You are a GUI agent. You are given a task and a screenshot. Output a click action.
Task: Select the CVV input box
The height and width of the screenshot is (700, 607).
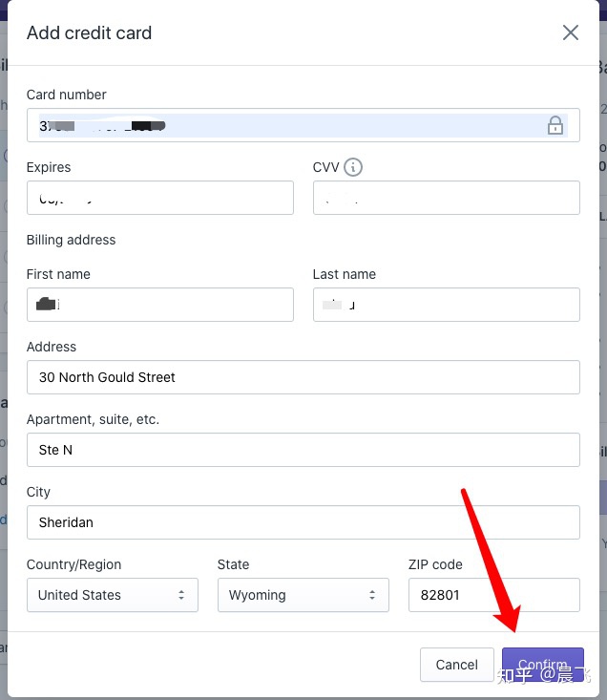(x=447, y=198)
